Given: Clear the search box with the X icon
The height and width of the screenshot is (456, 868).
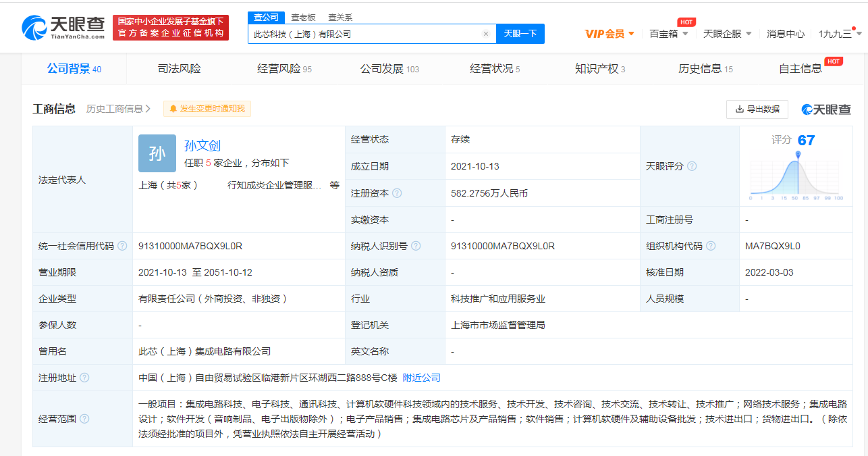Looking at the screenshot, I should click(485, 34).
